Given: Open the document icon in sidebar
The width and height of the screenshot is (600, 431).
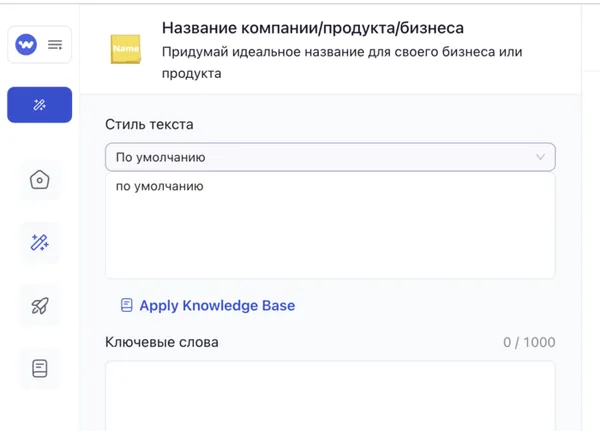Looking at the screenshot, I should [x=39, y=368].
